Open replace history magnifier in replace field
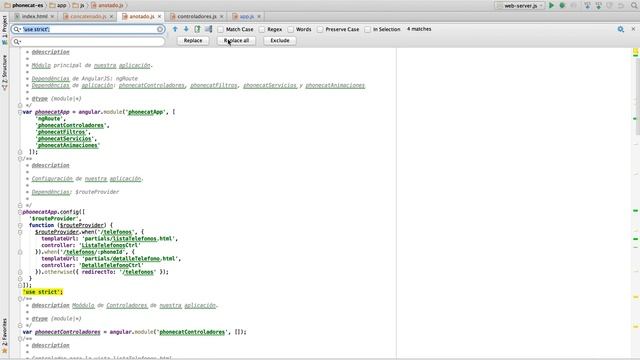The width and height of the screenshot is (640, 360). [x=17, y=41]
